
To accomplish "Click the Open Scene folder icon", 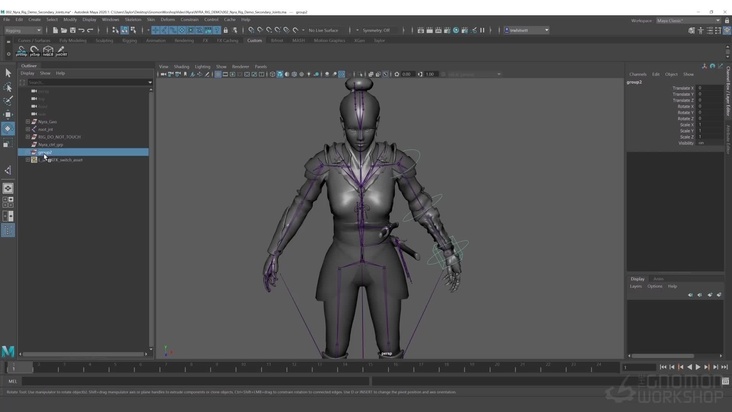I will [x=64, y=30].
